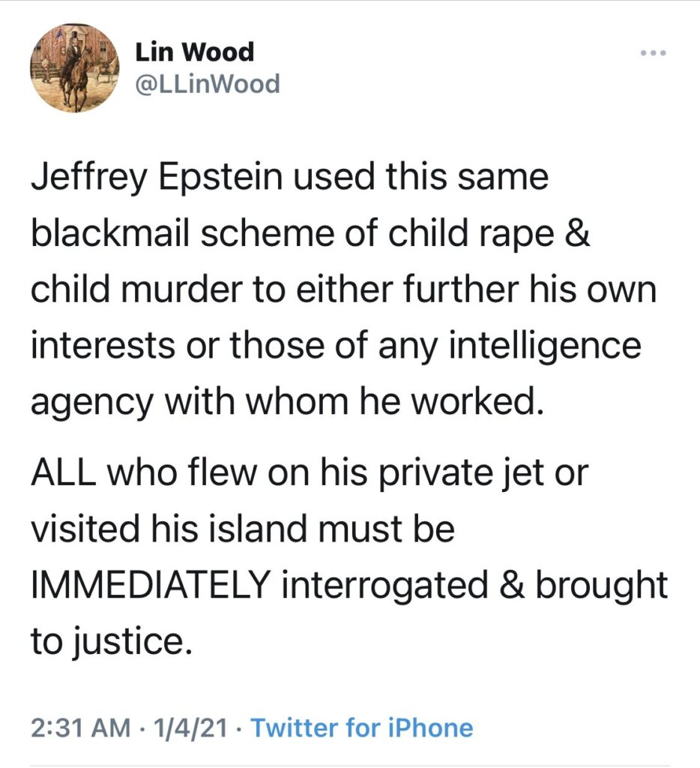Click the Twitter for iPhone source link

[x=362, y=727]
